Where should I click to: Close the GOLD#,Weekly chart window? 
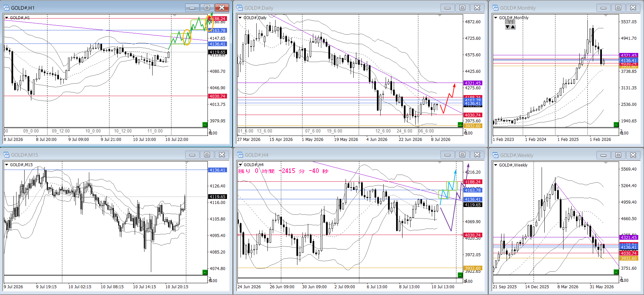633,155
